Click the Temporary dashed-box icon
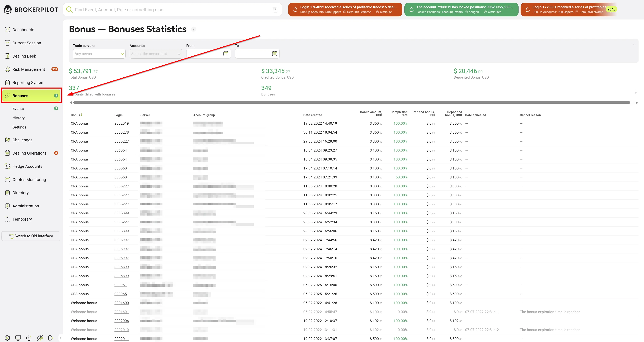Image resolution: width=644 pixels, height=342 pixels. (x=7, y=219)
